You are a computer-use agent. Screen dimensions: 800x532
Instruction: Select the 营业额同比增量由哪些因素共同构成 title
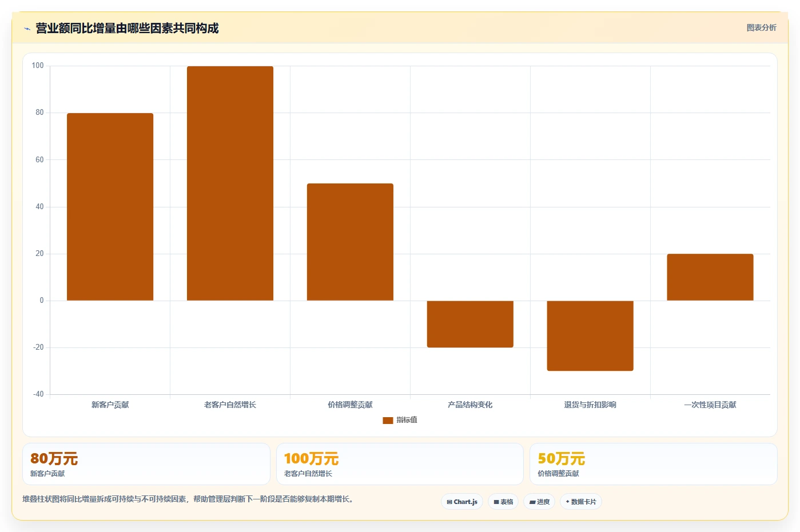pos(127,29)
